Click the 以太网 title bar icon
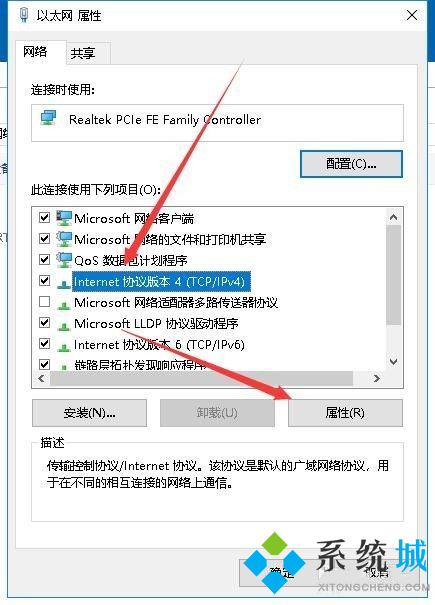Viewport: 435px width, 605px height. pyautogui.click(x=24, y=15)
